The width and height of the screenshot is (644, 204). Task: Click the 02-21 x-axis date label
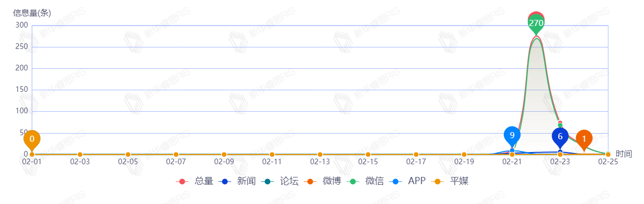pyautogui.click(x=512, y=162)
